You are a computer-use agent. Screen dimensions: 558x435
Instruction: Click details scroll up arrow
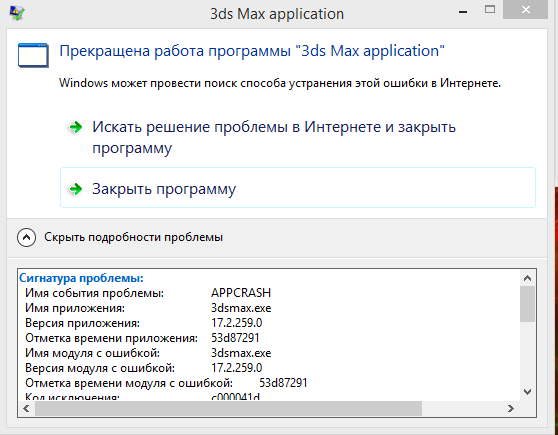527,278
